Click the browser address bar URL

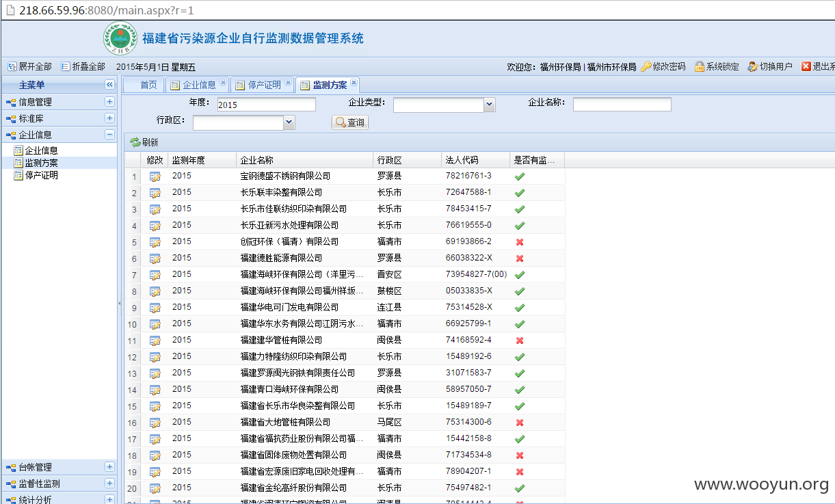(106, 10)
